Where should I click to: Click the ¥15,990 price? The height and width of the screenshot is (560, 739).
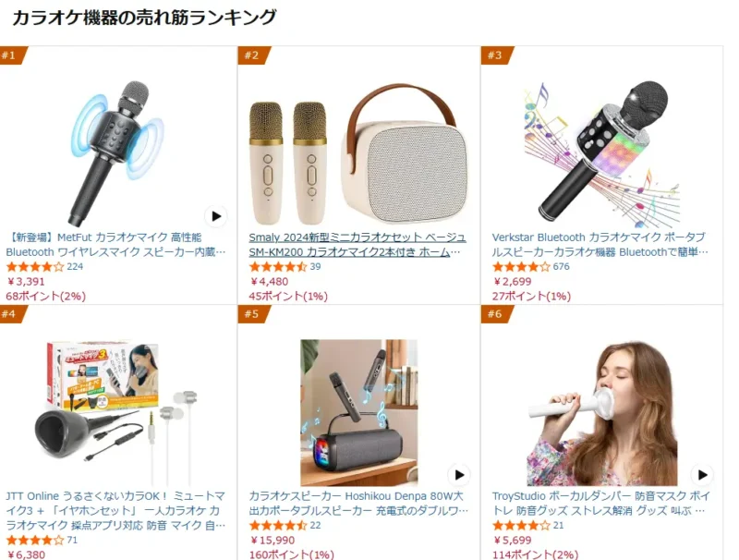[x=273, y=541]
